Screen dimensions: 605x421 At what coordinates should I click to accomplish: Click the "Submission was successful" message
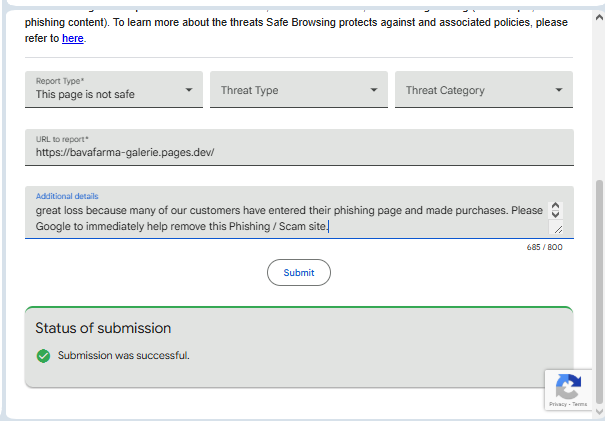pos(123,355)
